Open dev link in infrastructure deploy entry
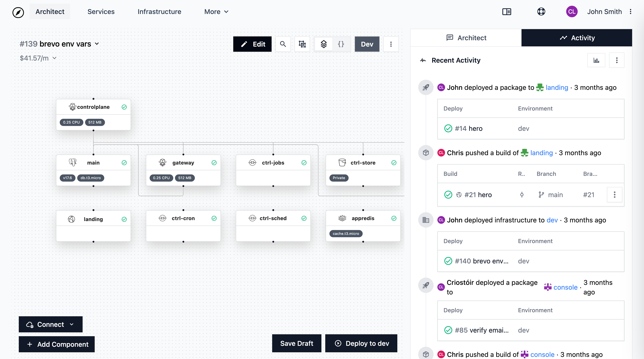The height and width of the screenshot is (359, 644). [552, 220]
